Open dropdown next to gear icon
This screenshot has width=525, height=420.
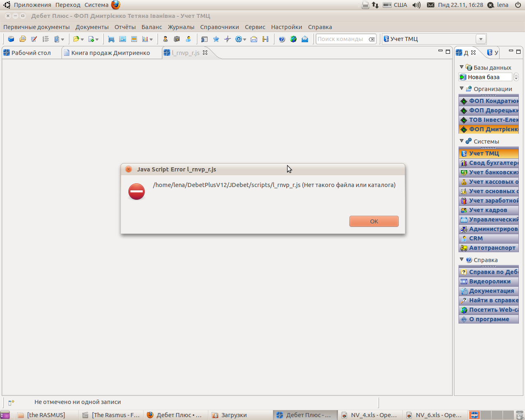click(244, 39)
